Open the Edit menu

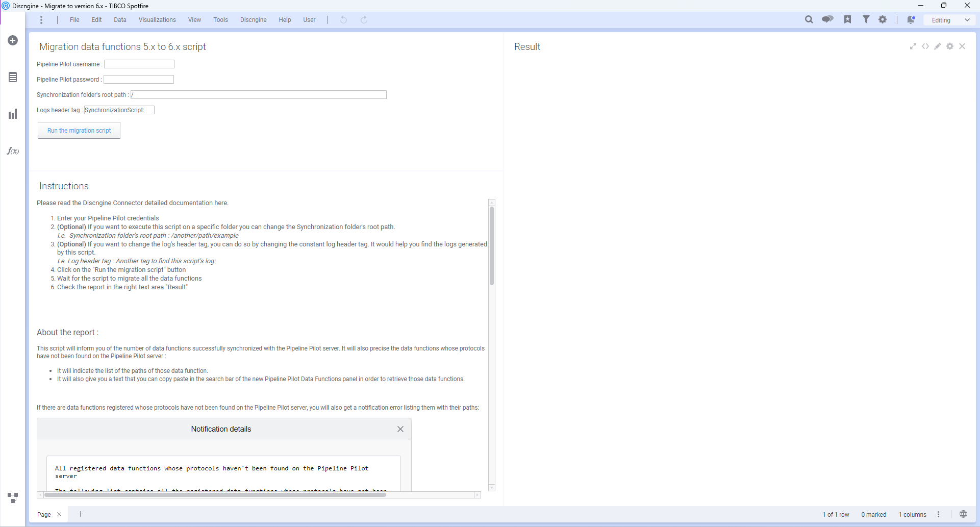96,20
